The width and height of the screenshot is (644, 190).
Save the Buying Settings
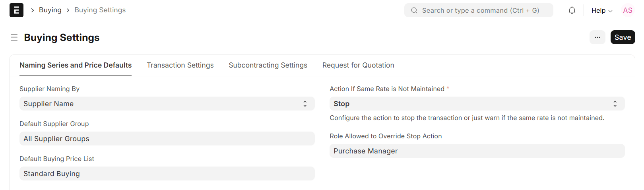click(x=623, y=37)
